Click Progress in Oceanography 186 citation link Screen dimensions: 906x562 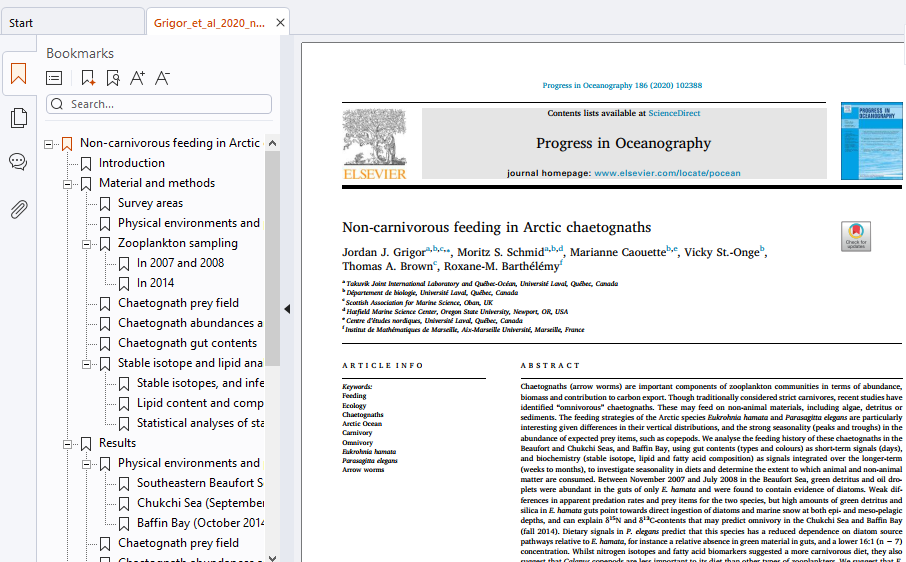point(622,85)
